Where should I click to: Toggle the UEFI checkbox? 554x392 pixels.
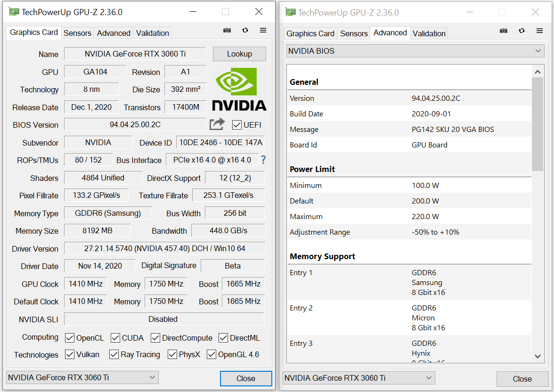[237, 125]
